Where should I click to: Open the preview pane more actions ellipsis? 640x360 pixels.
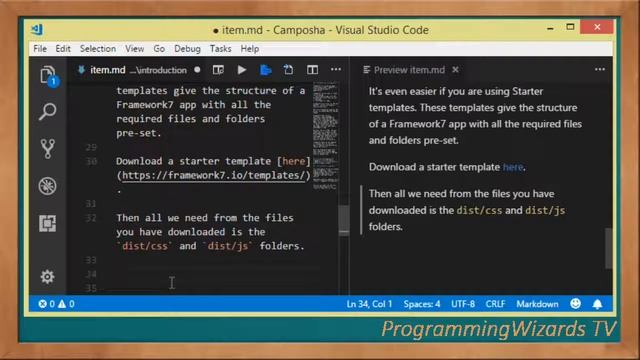600,69
